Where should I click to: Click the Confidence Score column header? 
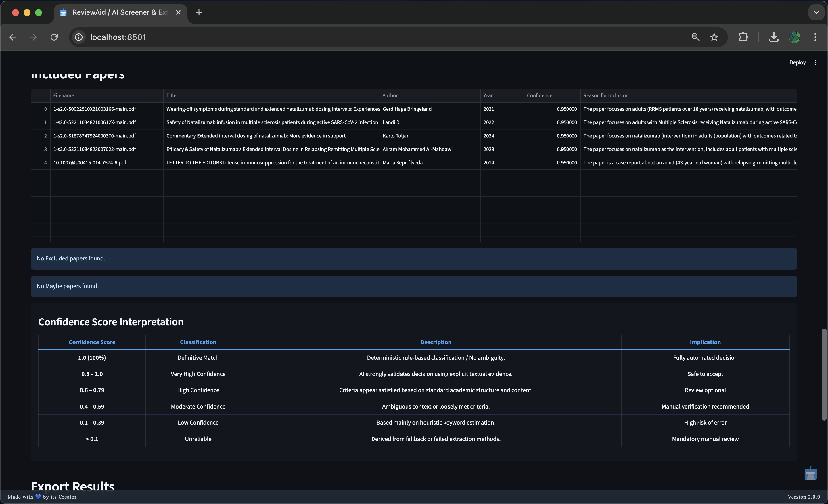pyautogui.click(x=92, y=342)
